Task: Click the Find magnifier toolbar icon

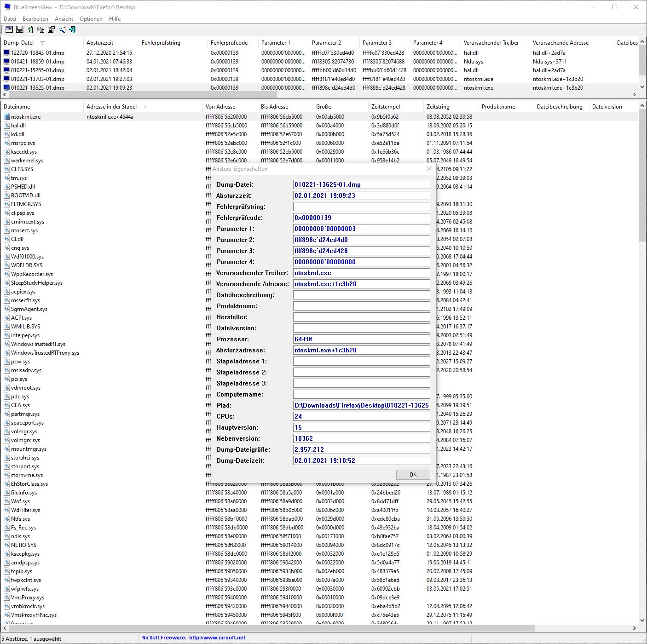Action: pyautogui.click(x=62, y=29)
